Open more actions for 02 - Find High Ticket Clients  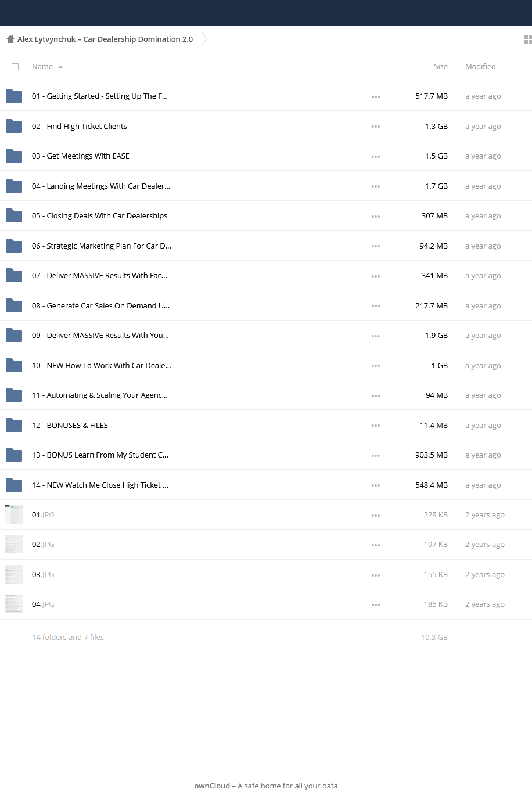pyautogui.click(x=376, y=127)
